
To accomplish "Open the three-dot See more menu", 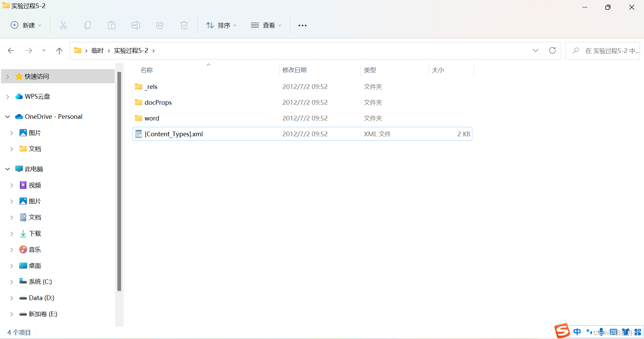I will tap(303, 25).
